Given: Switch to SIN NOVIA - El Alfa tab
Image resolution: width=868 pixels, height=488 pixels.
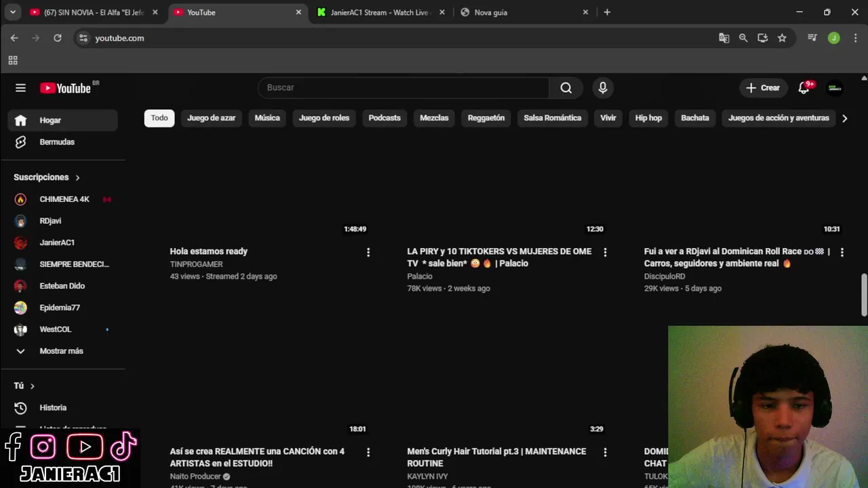Looking at the screenshot, I should pos(94,12).
